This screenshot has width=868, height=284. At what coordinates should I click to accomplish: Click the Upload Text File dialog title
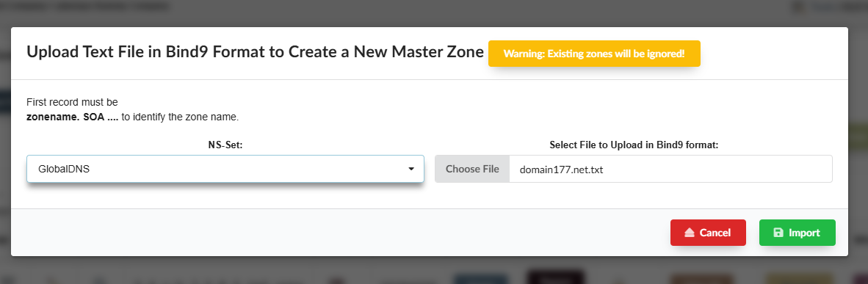click(x=256, y=53)
